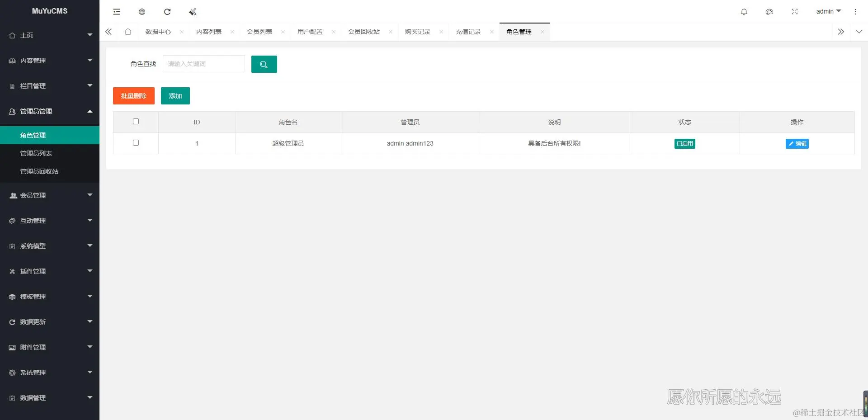Click the role keyword search input field
The image size is (868, 420).
pos(203,64)
